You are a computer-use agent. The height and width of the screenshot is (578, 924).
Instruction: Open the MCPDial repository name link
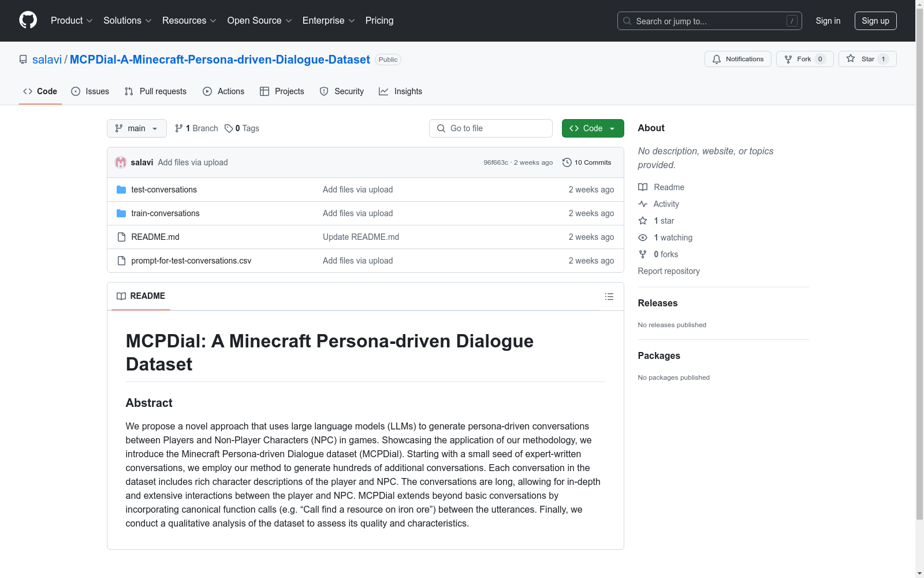(x=220, y=60)
